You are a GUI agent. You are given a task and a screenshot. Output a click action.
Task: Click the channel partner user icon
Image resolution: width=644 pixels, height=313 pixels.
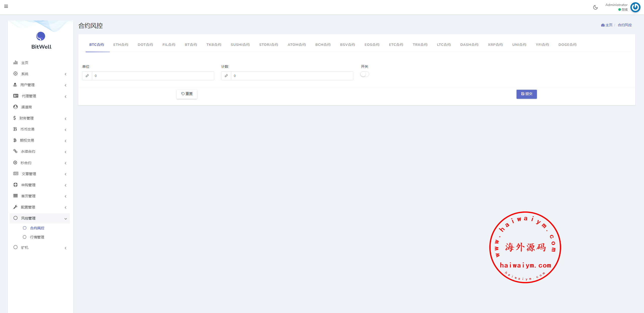15,107
